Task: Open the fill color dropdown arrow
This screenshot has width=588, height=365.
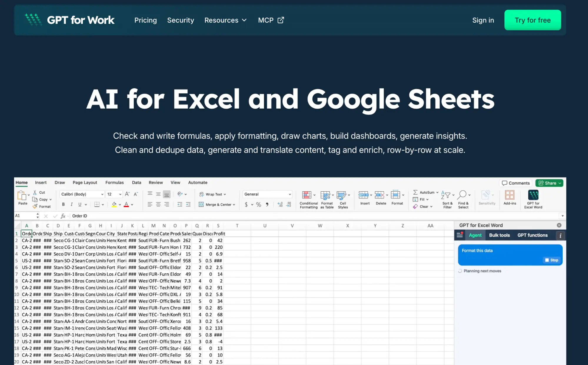Action: (120, 205)
